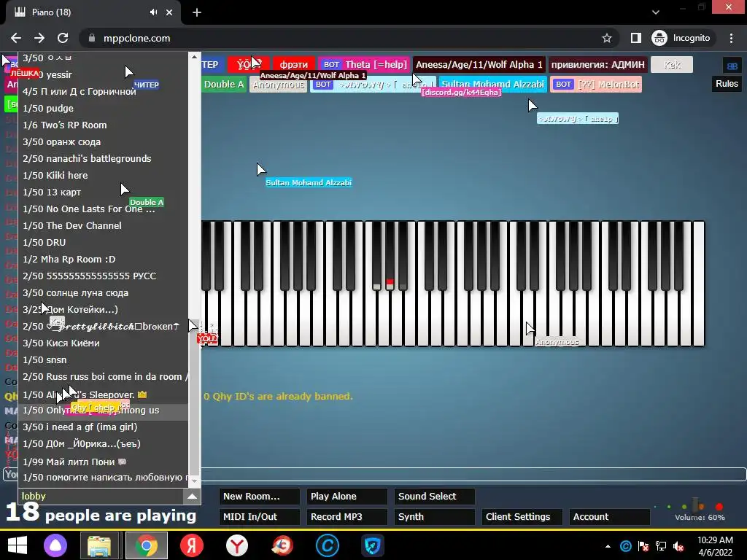
Task: Select the MelonBot user tag
Action: 596,85
